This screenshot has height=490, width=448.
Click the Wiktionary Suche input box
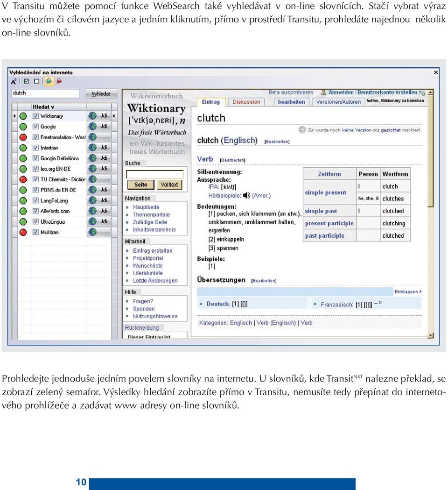coord(154,174)
